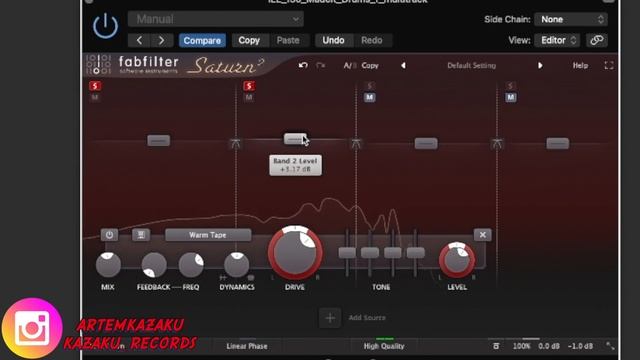Click the DYNAMICS knob

[237, 264]
